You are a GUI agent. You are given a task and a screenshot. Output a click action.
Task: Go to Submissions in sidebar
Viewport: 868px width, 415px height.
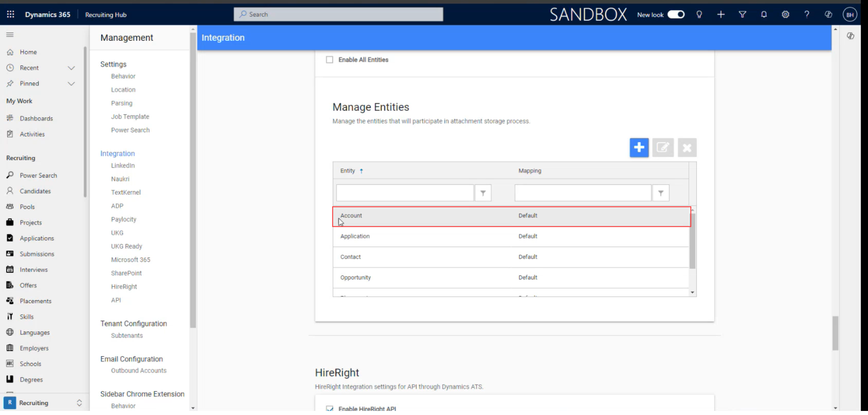click(x=37, y=254)
